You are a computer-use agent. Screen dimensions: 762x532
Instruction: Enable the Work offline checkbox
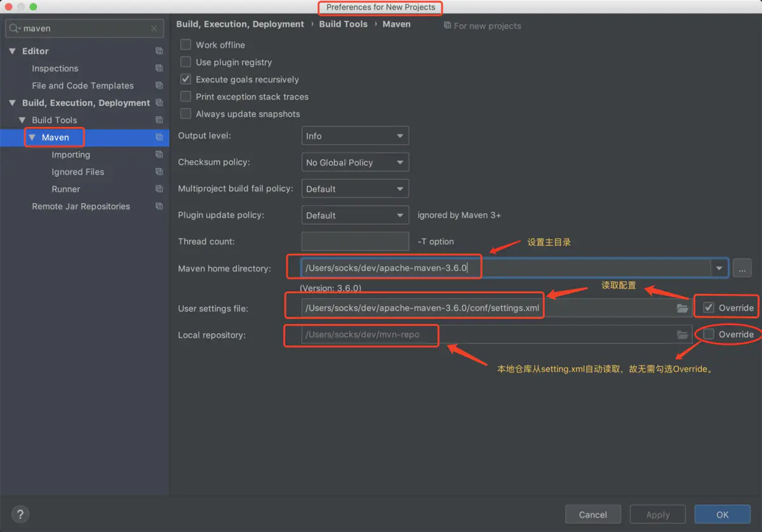(185, 44)
